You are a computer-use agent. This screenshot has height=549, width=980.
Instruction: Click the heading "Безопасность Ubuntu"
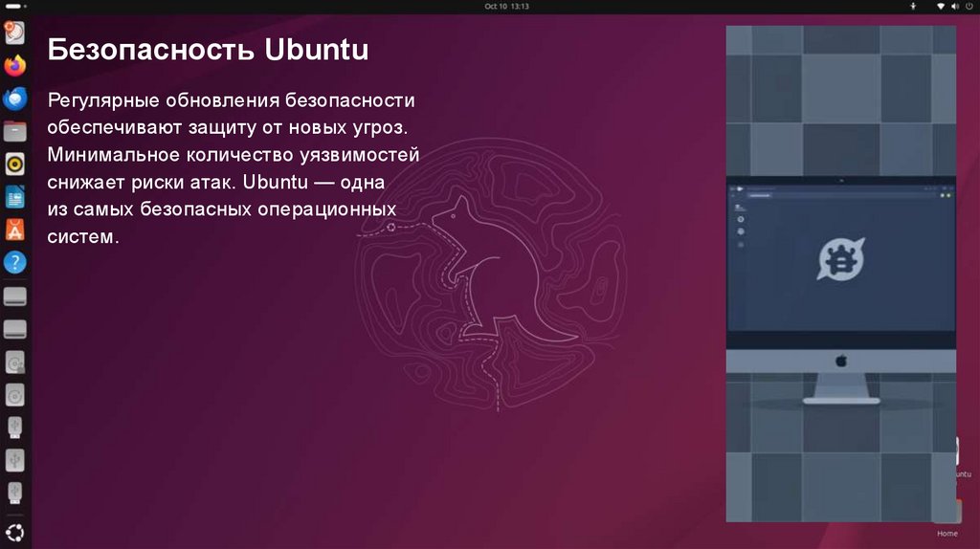[x=208, y=50]
